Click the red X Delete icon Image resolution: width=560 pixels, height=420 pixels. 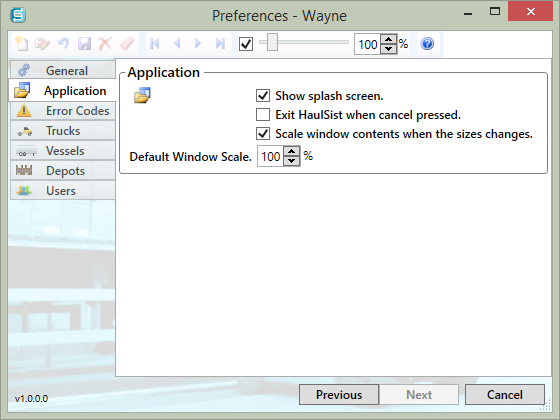point(105,44)
